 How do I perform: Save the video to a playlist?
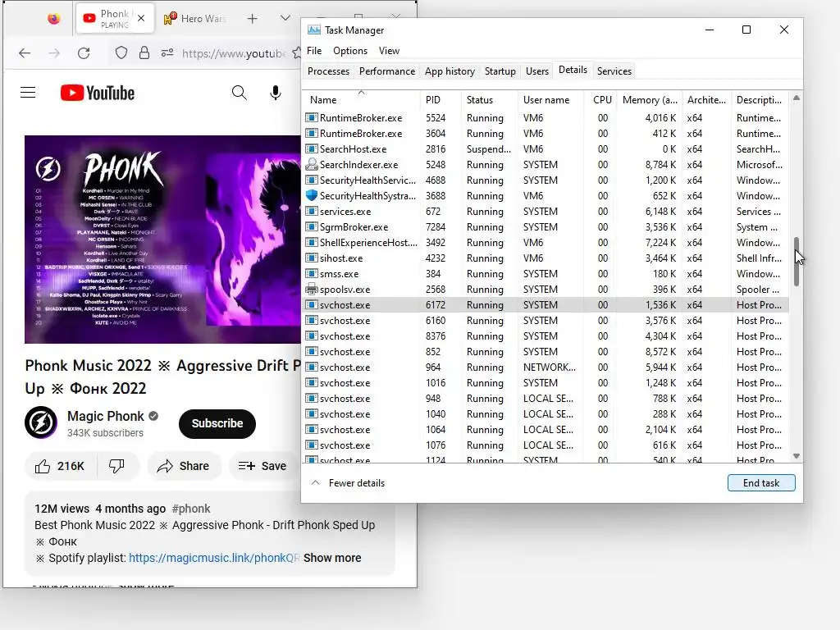point(262,466)
